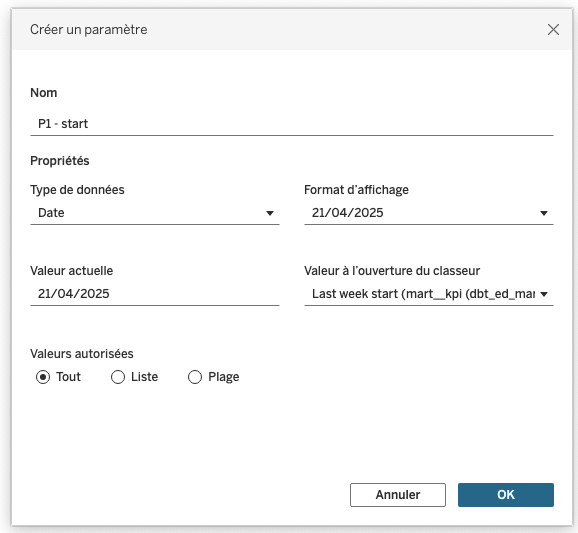Close the Créer un paramètre dialog
The height and width of the screenshot is (533, 578).
pos(553,29)
